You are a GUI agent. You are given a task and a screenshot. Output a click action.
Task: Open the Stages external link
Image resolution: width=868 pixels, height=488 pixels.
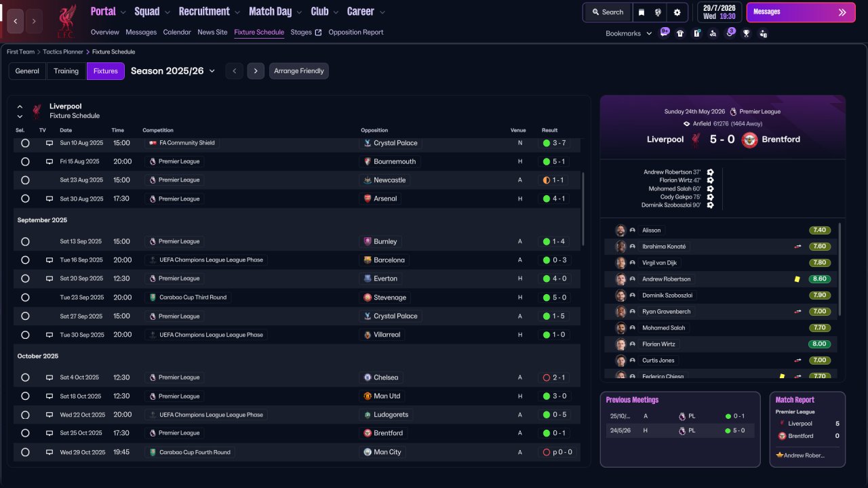[x=306, y=32]
